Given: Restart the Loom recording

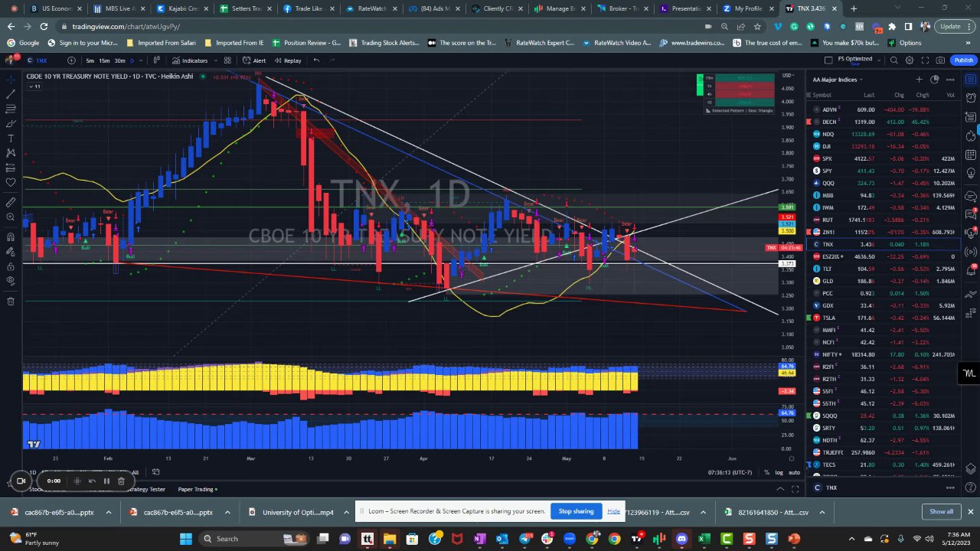Looking at the screenshot, I should tap(92, 481).
